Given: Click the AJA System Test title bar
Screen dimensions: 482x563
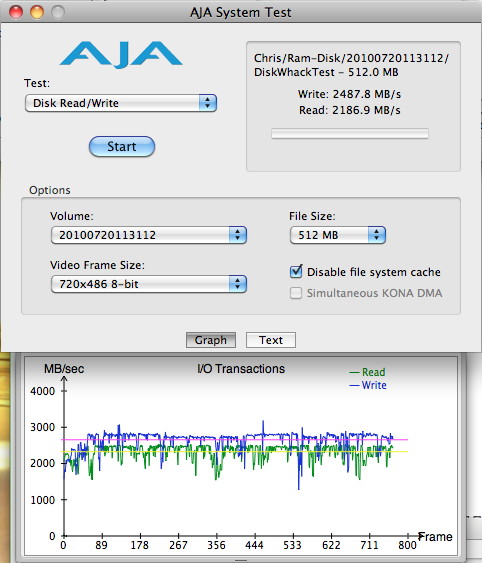Looking at the screenshot, I should pyautogui.click(x=241, y=12).
